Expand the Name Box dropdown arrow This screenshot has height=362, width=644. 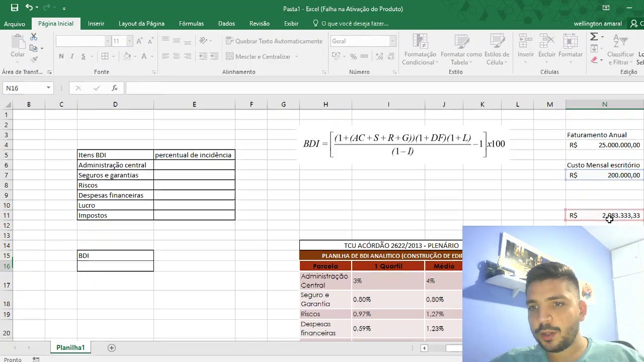pos(48,88)
